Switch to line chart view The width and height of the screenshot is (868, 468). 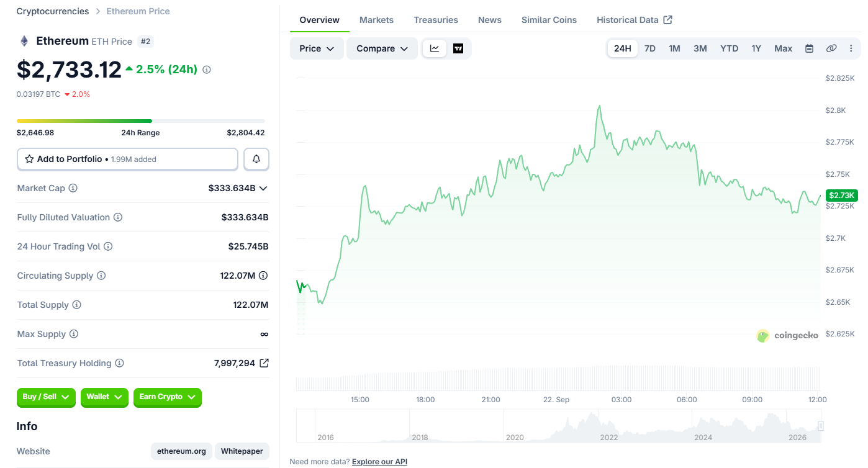tap(435, 48)
